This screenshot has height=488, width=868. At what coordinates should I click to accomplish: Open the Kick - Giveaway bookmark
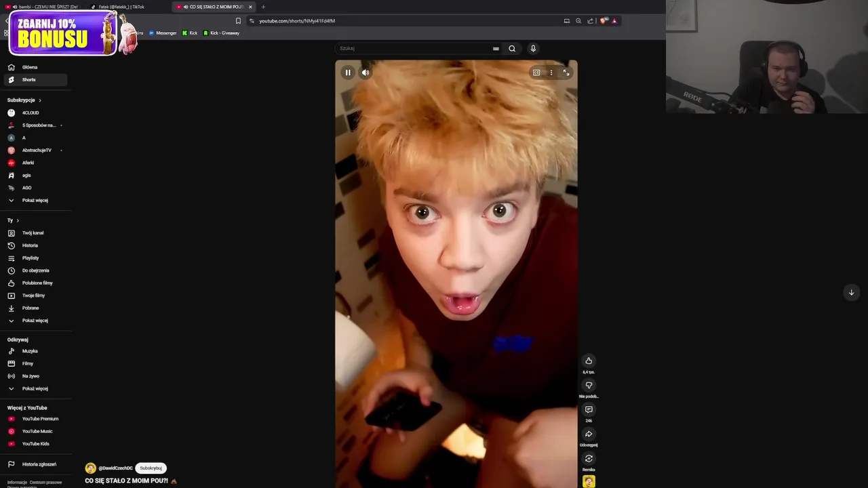222,33
